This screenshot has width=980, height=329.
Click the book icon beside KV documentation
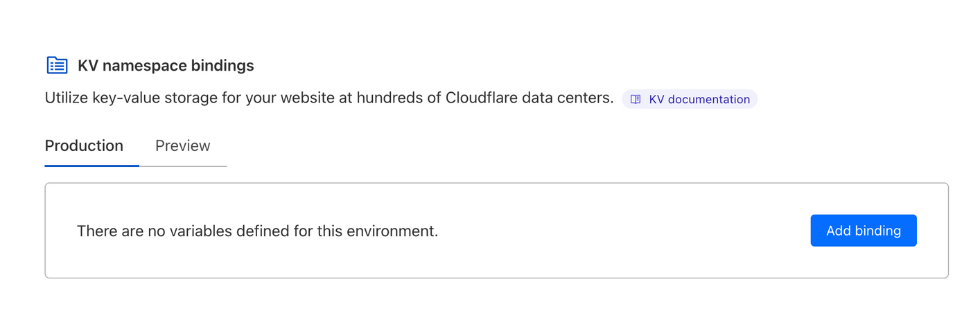point(636,100)
